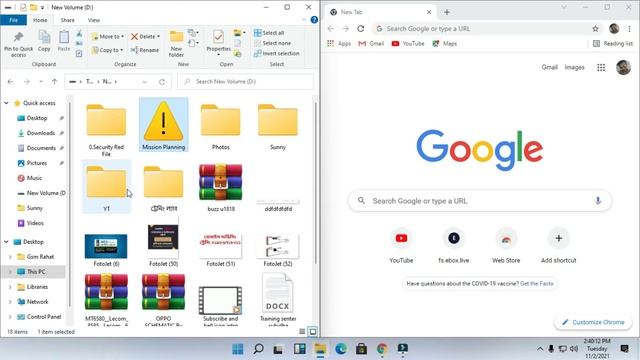The width and height of the screenshot is (640, 360).
Task: Open Google apps grid icon
Action: 601,67
